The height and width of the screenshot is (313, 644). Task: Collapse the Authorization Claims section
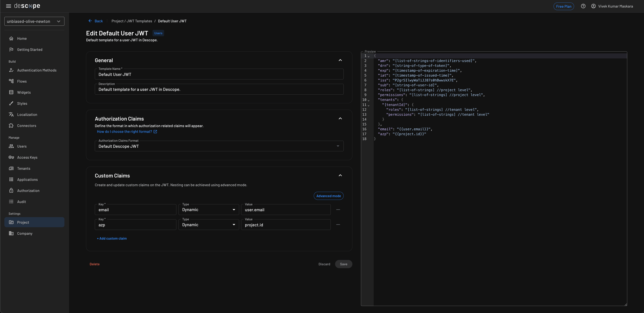pos(340,119)
